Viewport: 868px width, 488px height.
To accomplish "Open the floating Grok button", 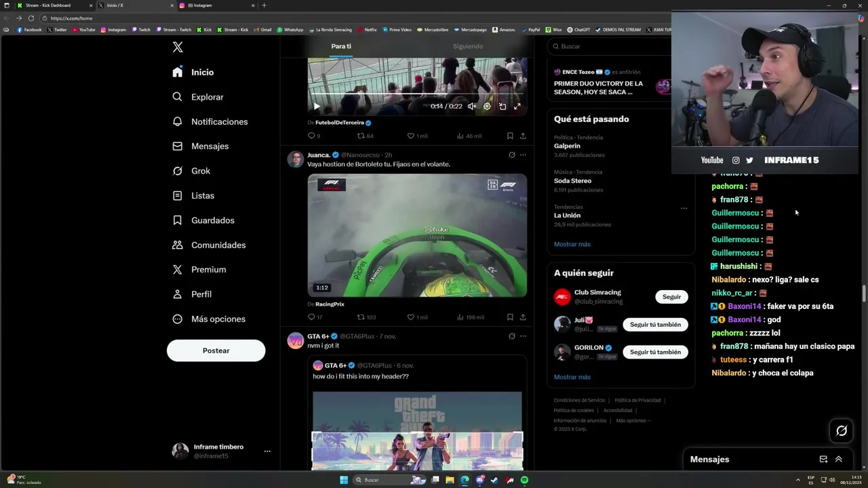I will (x=842, y=430).
